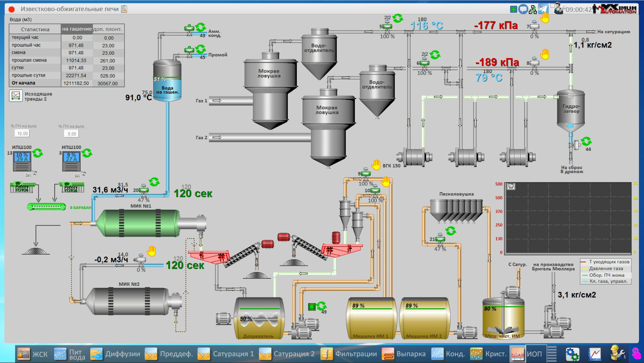Viewport: 644px width, 363px height.
Task: Click the worker with wrench service icon
Action: tap(617, 353)
